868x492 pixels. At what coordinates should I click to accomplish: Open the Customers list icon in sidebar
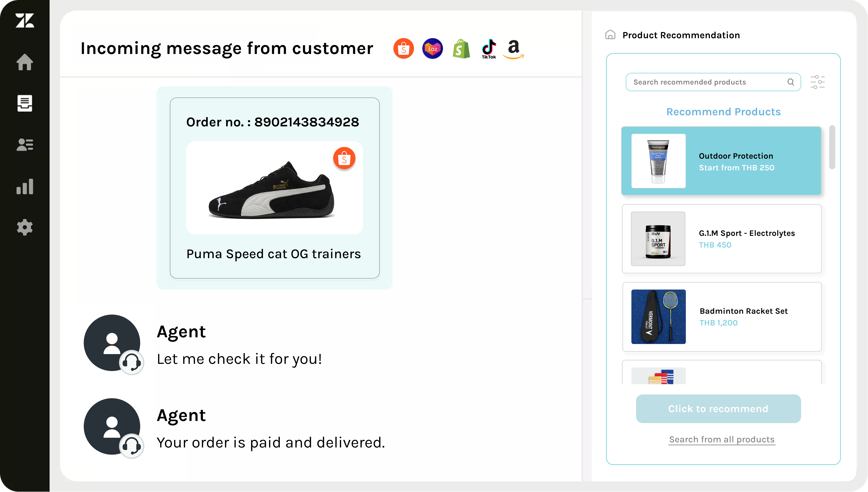point(25,145)
